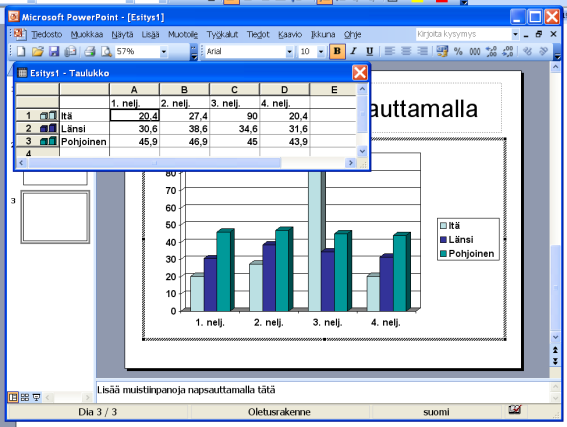Screen dimensions: 567x427
Task: Click Decrease decimal icon
Action: (x=508, y=51)
